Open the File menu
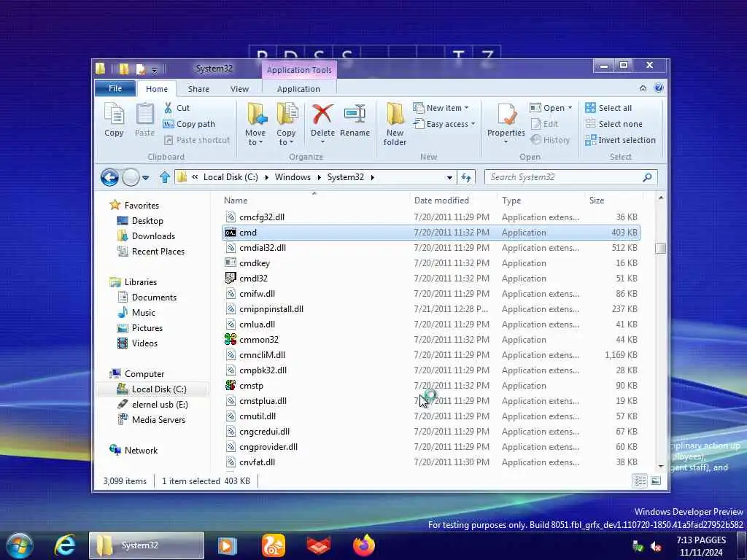The image size is (747, 560). coord(115,88)
